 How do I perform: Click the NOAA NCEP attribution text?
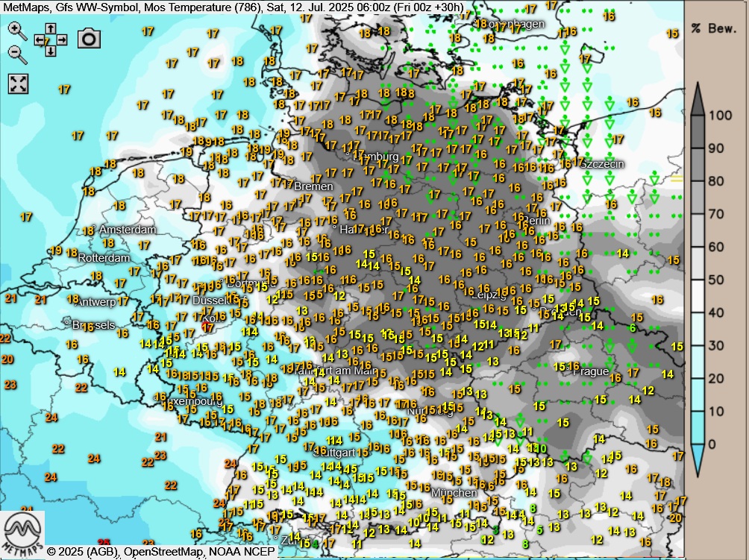coord(244,552)
